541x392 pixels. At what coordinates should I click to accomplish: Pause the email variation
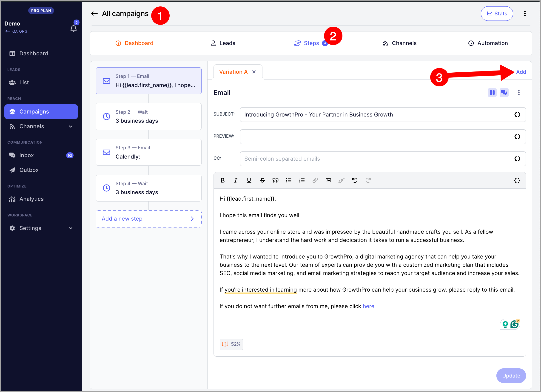[492, 93]
